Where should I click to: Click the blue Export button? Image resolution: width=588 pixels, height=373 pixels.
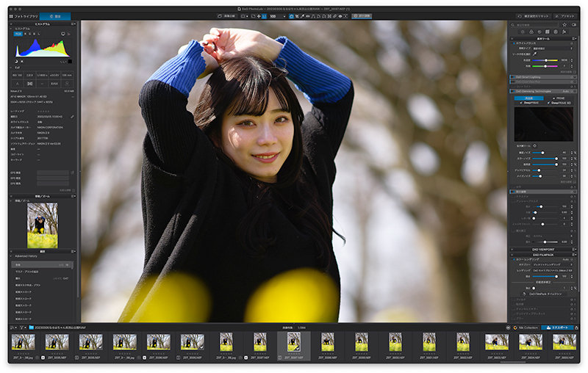click(557, 327)
